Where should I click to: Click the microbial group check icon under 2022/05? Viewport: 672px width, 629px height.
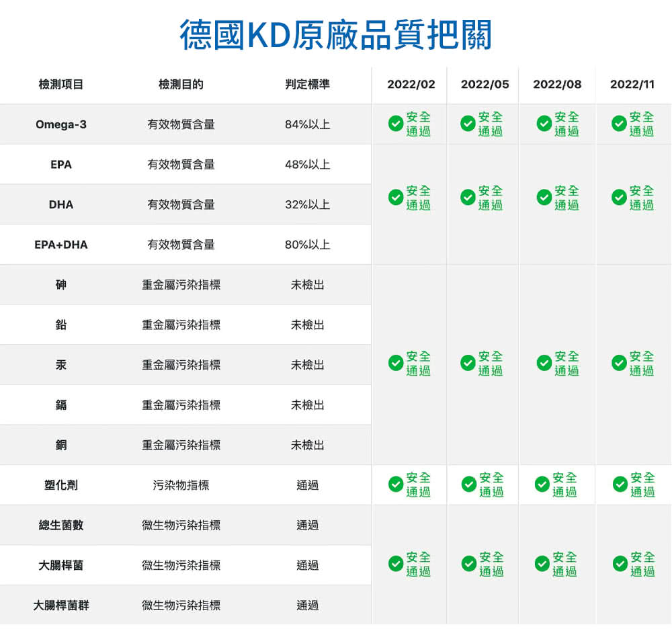[x=469, y=564]
